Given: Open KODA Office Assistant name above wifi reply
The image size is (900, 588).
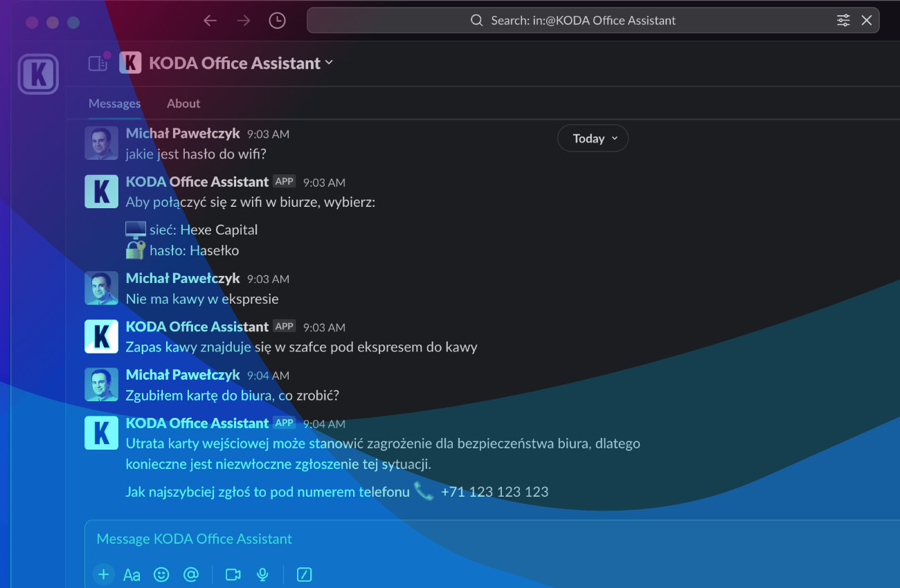Looking at the screenshot, I should point(197,182).
